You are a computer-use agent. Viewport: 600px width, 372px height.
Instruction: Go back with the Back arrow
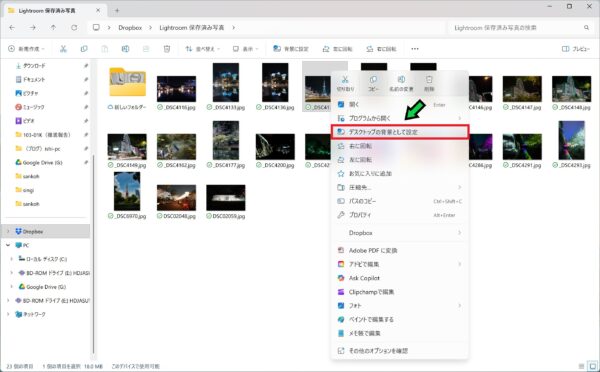[x=12, y=28]
